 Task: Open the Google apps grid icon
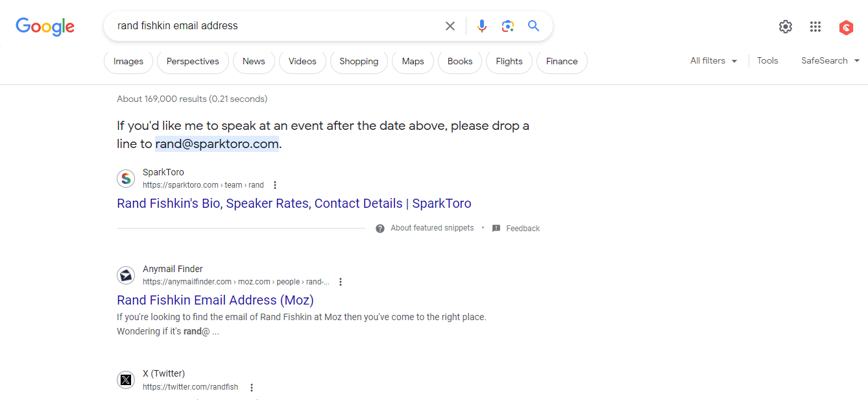815,27
